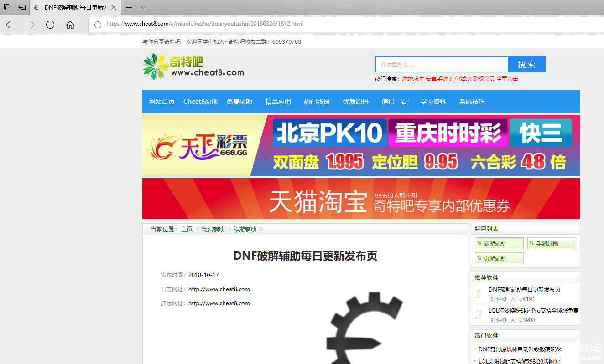The height and width of the screenshot is (364, 604).
Task: Click the publish date 2018-10-17
Action: click(x=203, y=275)
